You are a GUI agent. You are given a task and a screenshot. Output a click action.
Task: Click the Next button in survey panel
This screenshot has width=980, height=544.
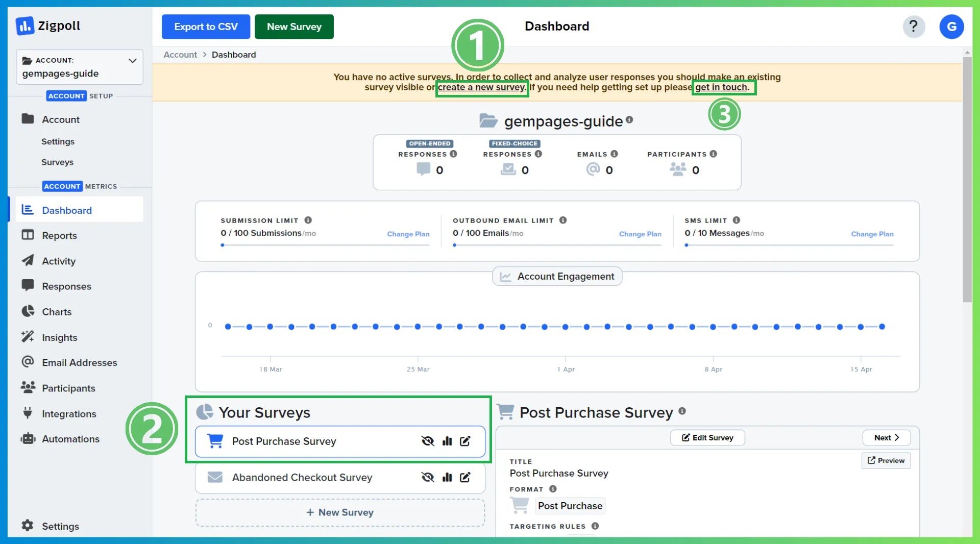(886, 437)
